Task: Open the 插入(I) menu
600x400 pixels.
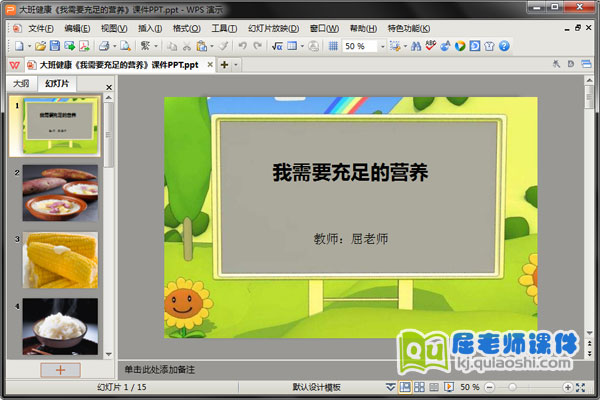Action: point(150,28)
